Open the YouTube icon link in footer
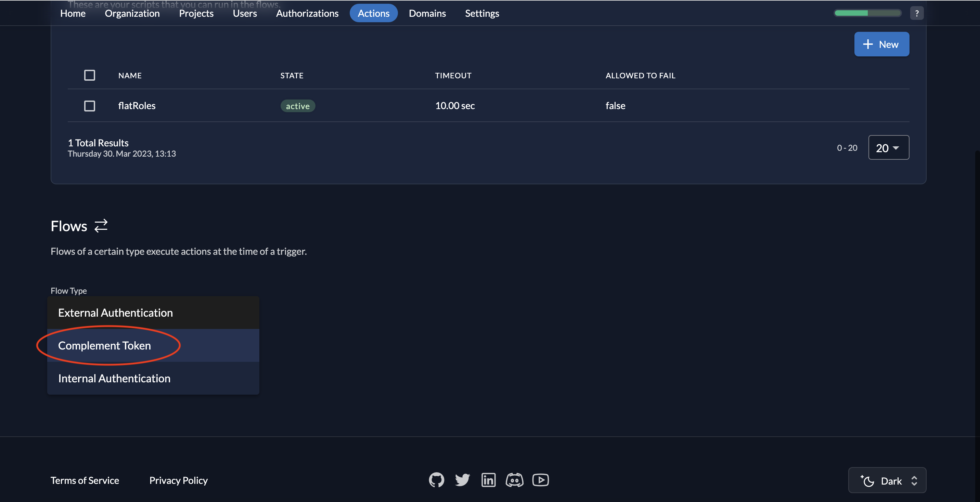This screenshot has width=980, height=502. [x=540, y=480]
